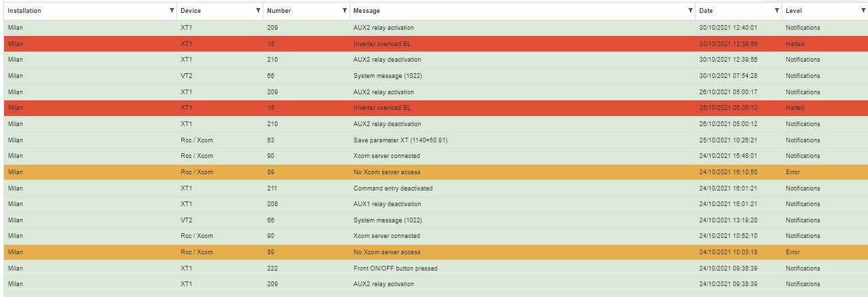868x297 pixels.
Task: Open the Device column filter icon
Action: (x=258, y=11)
